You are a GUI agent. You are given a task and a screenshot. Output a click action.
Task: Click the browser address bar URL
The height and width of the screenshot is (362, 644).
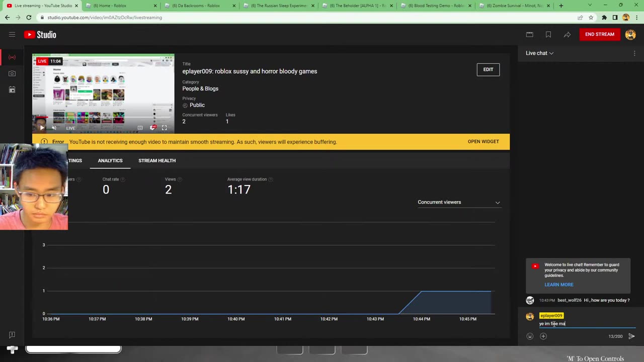click(105, 17)
